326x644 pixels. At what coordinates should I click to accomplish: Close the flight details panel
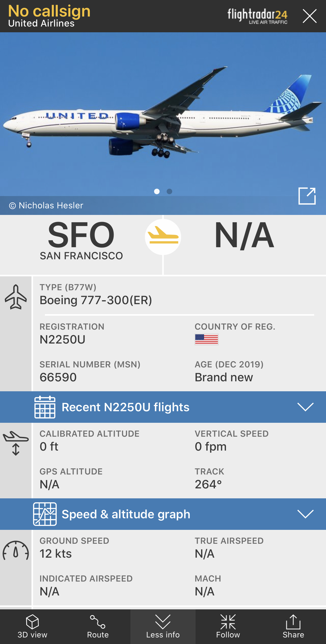click(x=309, y=16)
